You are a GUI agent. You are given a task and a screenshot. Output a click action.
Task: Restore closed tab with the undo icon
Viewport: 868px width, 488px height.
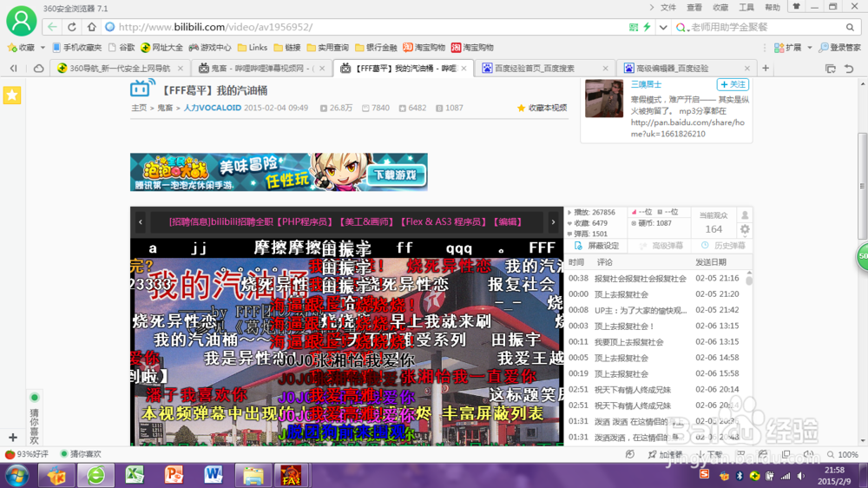click(x=849, y=68)
